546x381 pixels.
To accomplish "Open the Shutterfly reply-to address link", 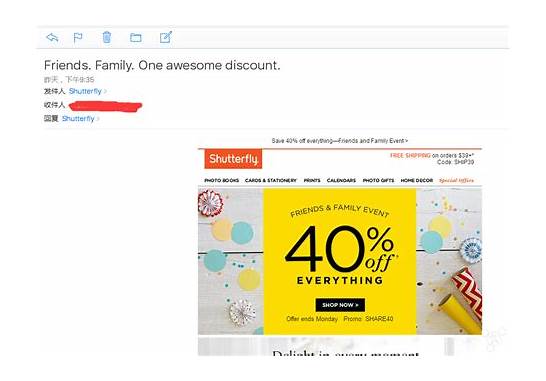I will point(78,119).
